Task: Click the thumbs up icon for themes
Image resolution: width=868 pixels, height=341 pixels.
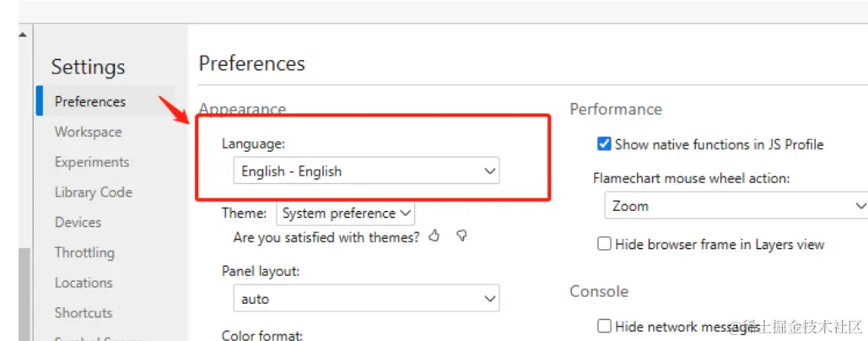Action: pyautogui.click(x=434, y=236)
